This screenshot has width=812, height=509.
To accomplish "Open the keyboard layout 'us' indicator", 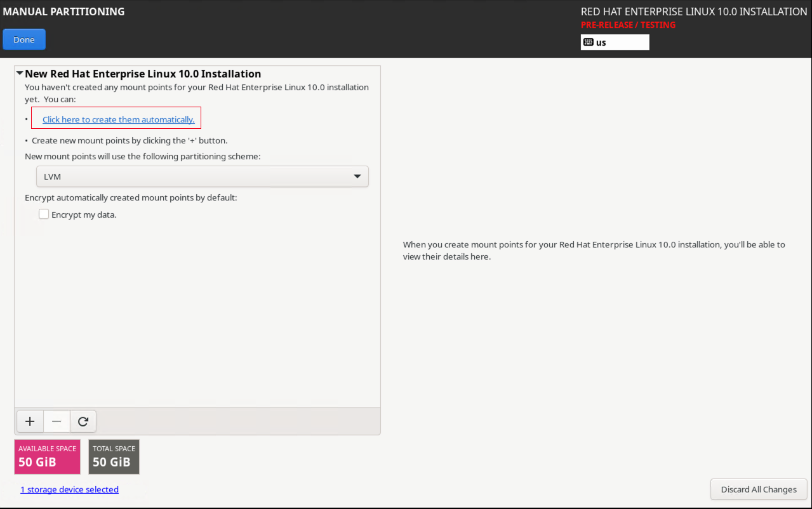I will click(615, 43).
